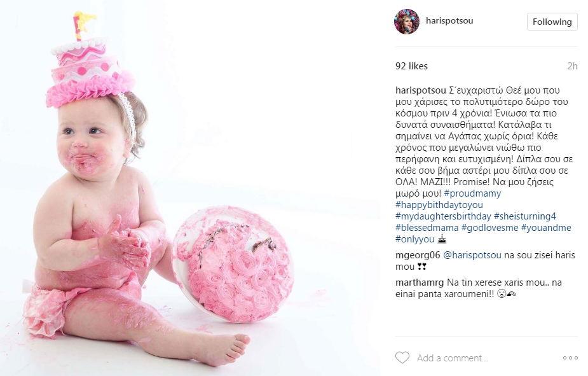This screenshot has width=588, height=376.
Task: Click harispotsou profile avatar picture
Action: [x=406, y=22]
